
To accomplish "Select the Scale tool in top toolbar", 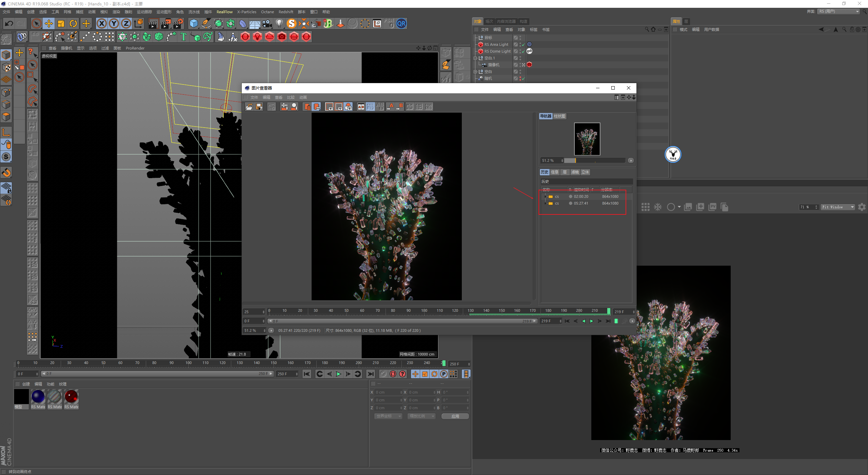I will click(61, 23).
